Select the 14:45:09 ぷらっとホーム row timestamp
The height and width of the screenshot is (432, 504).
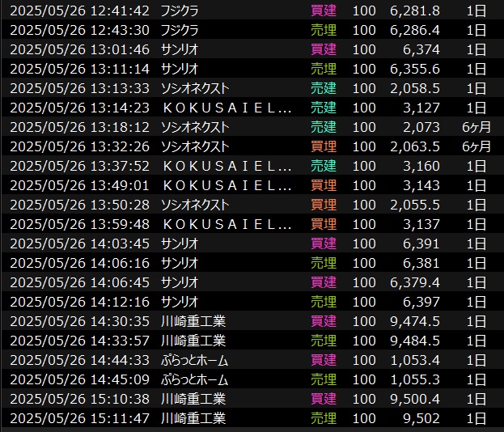pyautogui.click(x=80, y=379)
